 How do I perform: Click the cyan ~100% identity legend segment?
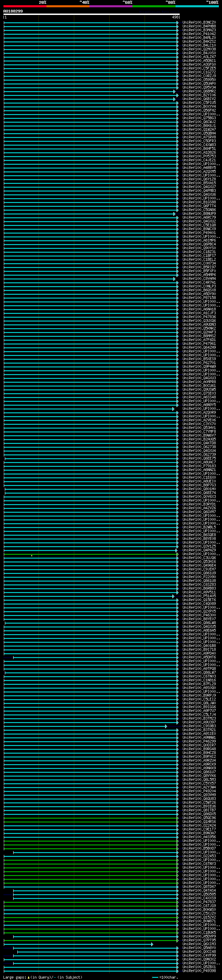pos(197,7)
